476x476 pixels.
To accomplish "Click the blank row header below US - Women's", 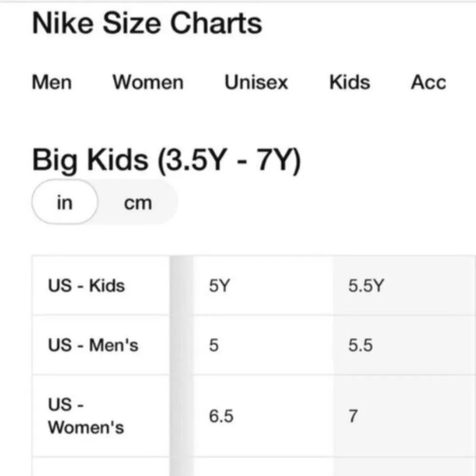I will (100, 467).
